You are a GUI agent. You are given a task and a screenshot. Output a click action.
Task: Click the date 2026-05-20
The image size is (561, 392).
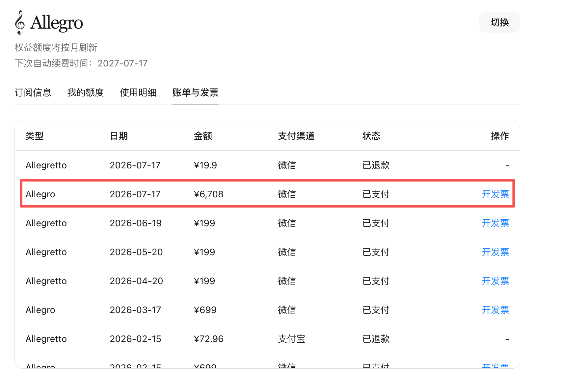coord(136,252)
